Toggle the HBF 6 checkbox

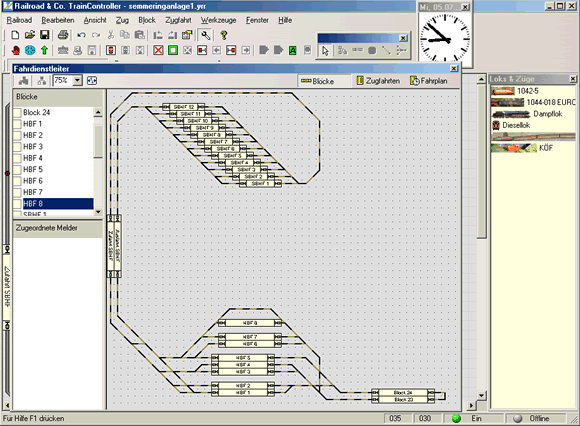click(17, 181)
